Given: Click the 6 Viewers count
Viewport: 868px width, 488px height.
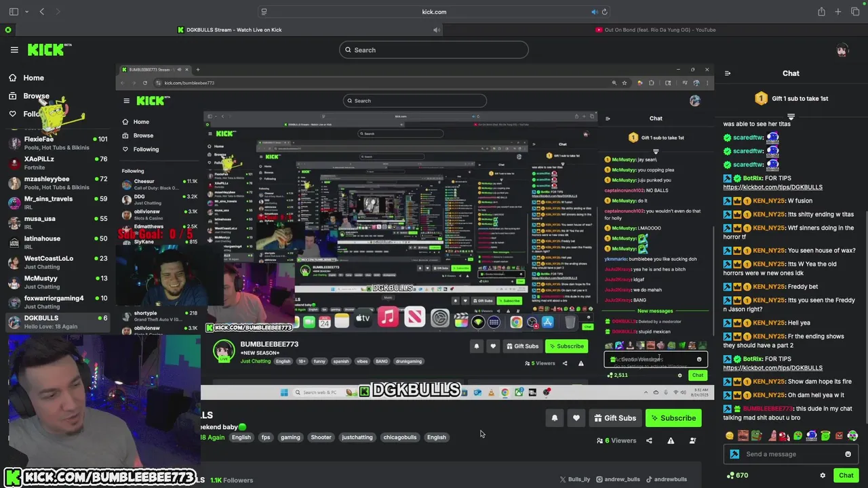Looking at the screenshot, I should [616, 441].
